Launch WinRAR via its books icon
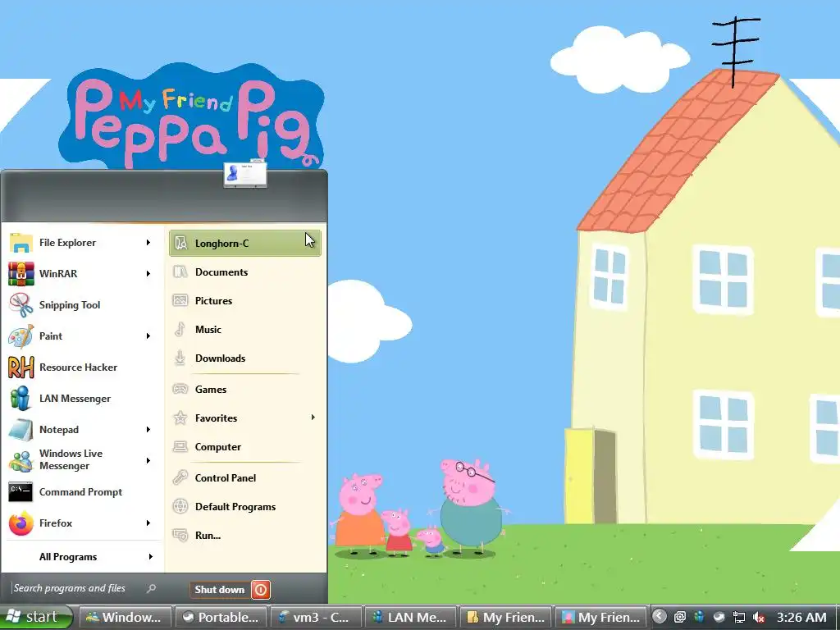840x630 pixels. [21, 274]
